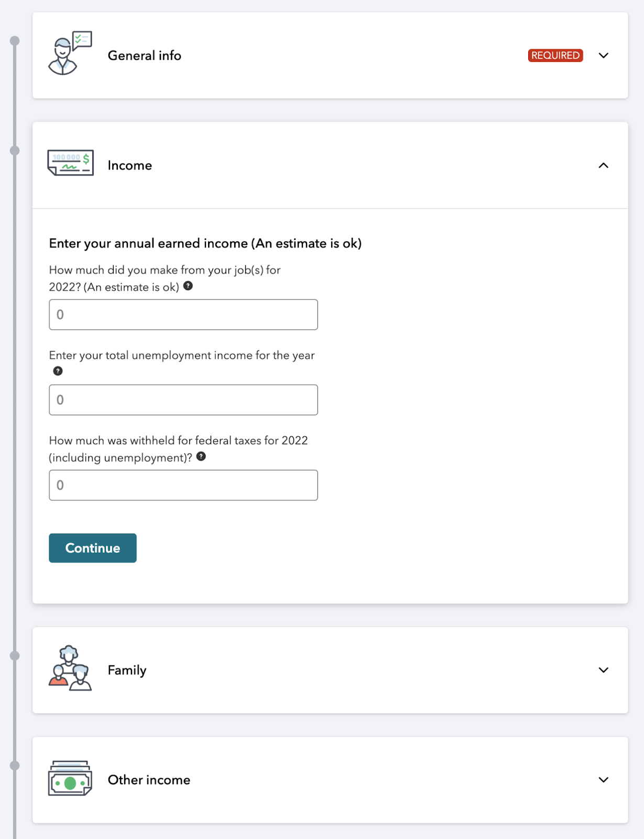Image resolution: width=644 pixels, height=839 pixels.
Task: Collapse the Income section
Action: (x=603, y=166)
